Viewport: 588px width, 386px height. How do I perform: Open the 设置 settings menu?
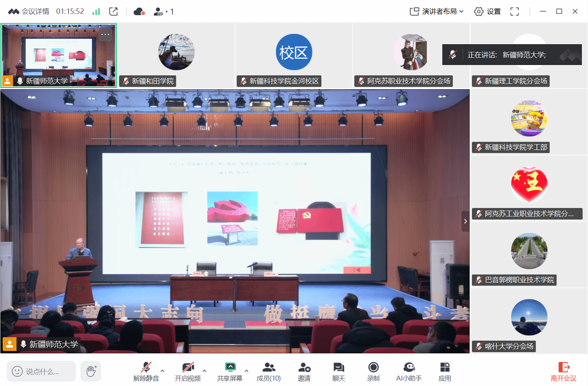click(488, 12)
